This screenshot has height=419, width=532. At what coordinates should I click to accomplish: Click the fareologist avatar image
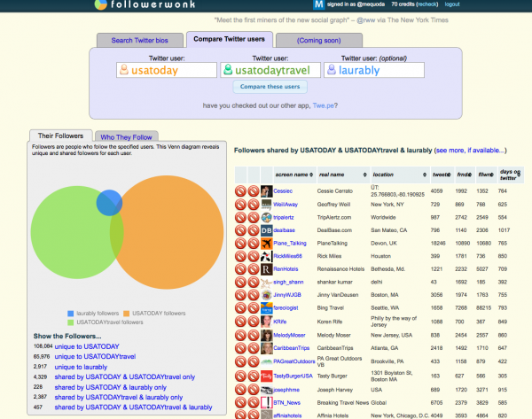point(266,307)
